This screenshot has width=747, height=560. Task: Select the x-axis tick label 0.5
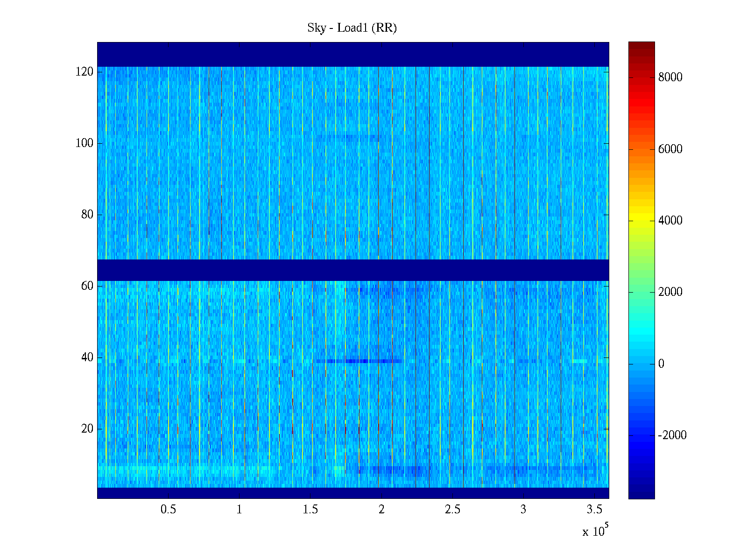tap(168, 510)
